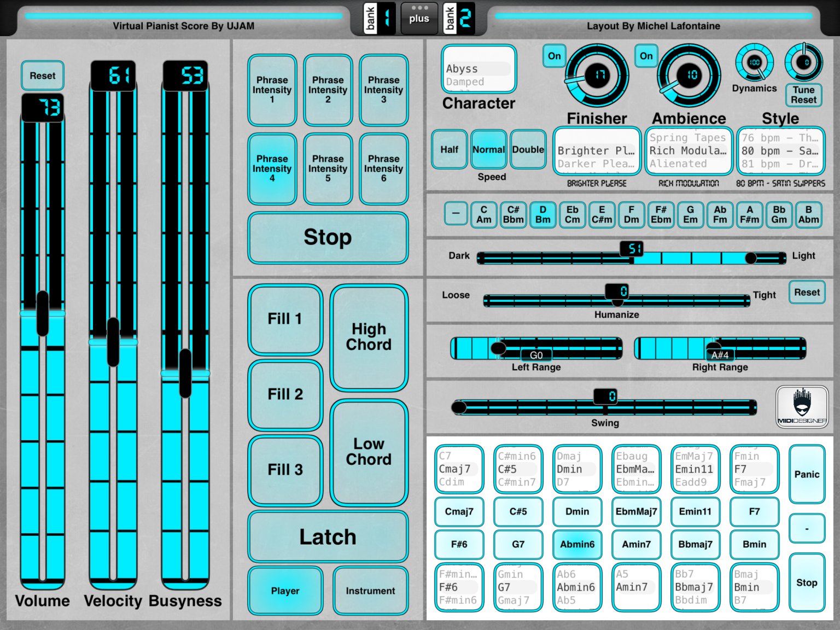
Task: Enable Latch mode
Action: pyautogui.click(x=328, y=537)
